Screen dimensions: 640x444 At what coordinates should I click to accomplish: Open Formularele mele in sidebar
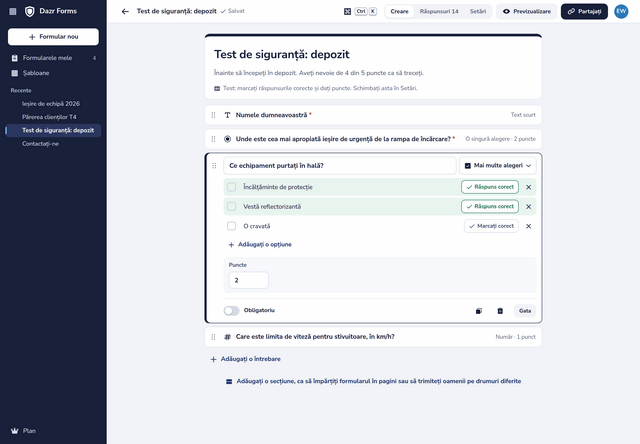[x=53, y=58]
